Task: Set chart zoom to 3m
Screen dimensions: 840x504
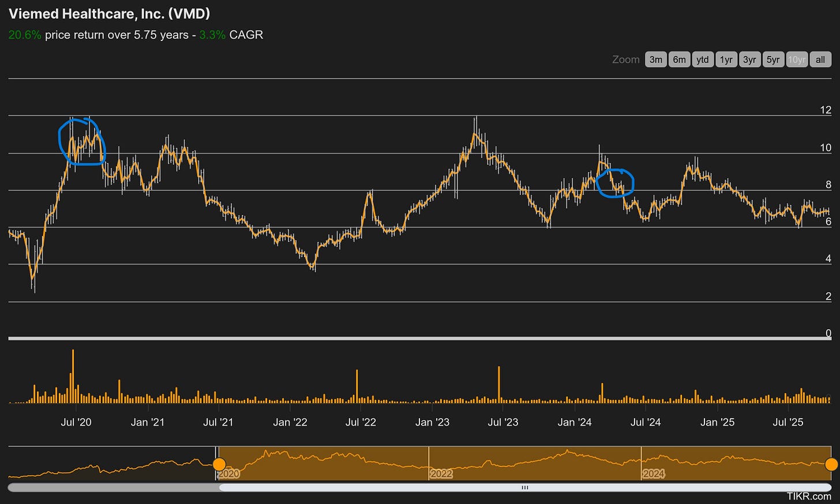Action: pyautogui.click(x=656, y=59)
